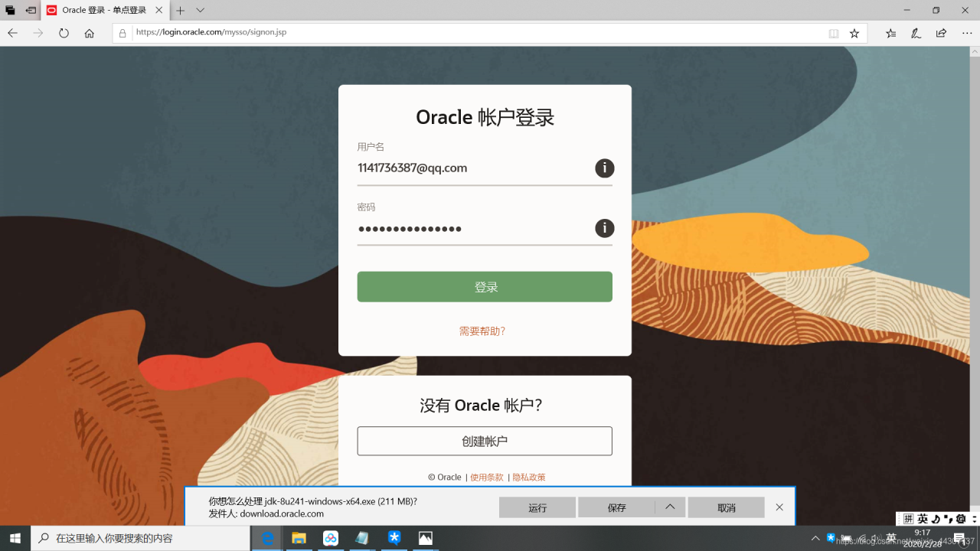Open File Explorer from taskbar
980x551 pixels.
pyautogui.click(x=299, y=538)
